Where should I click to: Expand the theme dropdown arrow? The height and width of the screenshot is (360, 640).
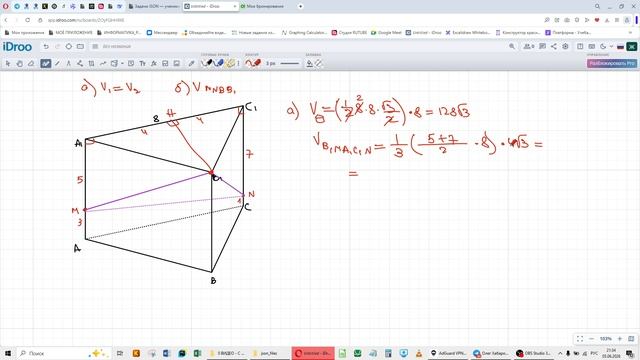pyautogui.click(x=611, y=47)
